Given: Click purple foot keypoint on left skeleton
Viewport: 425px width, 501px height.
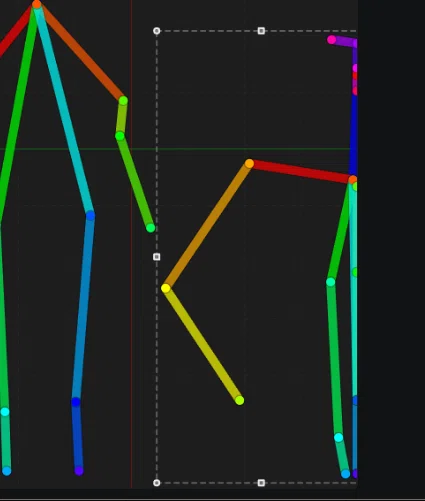Looking at the screenshot, I should point(79,471).
